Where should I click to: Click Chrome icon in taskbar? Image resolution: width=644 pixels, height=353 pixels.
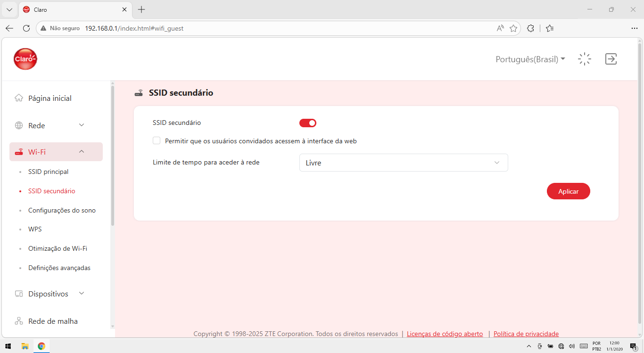pos(41,346)
